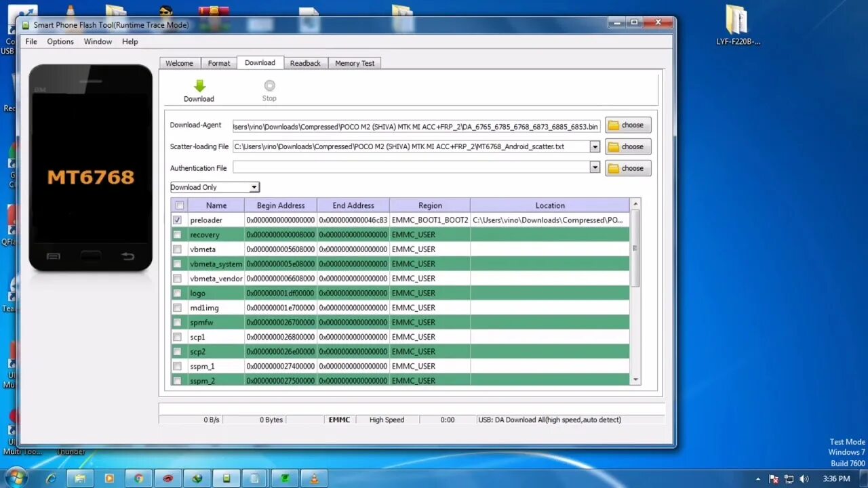Click the red eye taskbar icon
Viewport: 868px width, 488px height.
click(167, 479)
